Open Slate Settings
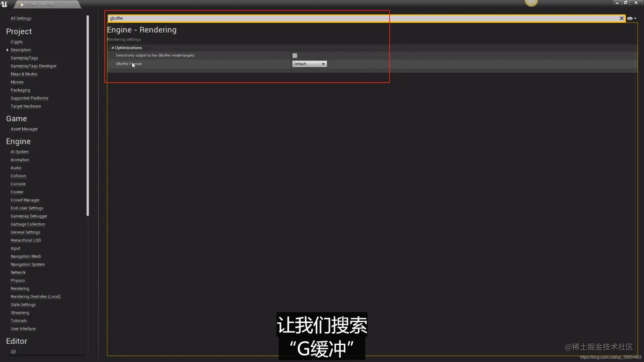 pyautogui.click(x=23, y=305)
